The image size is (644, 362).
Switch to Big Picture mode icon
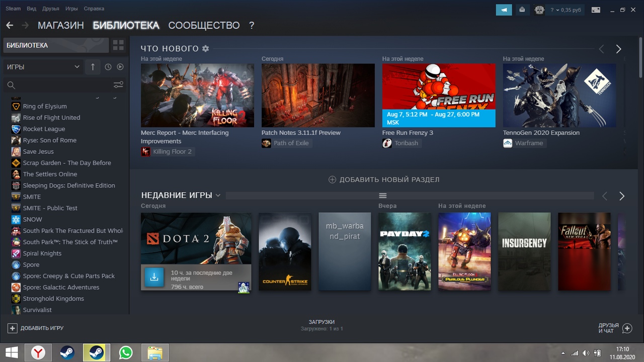pos(596,10)
